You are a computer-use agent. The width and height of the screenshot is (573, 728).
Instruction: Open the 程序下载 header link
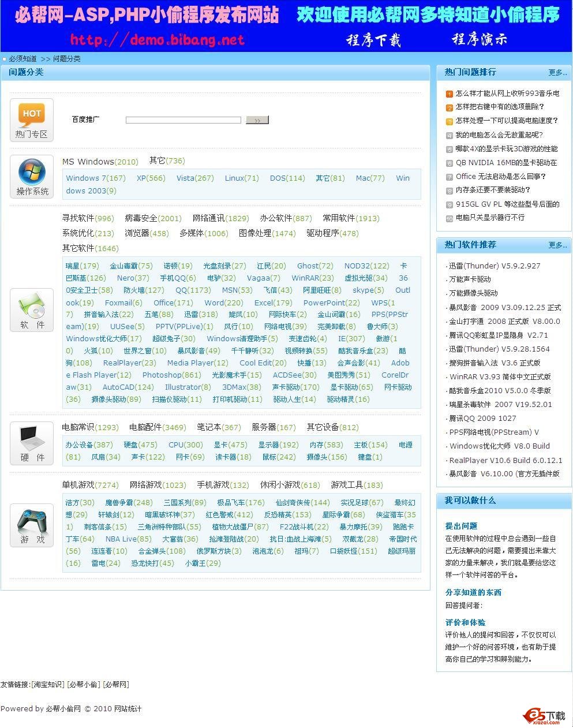coord(373,40)
